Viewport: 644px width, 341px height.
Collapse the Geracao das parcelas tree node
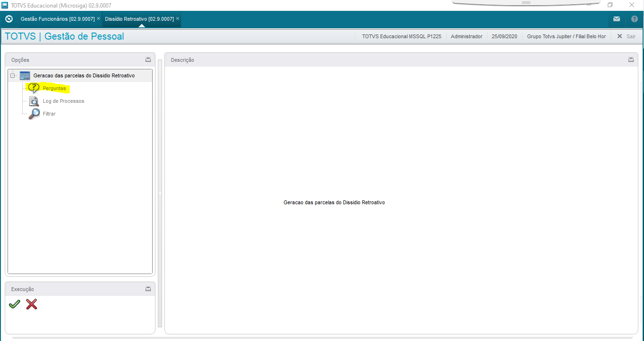point(13,75)
